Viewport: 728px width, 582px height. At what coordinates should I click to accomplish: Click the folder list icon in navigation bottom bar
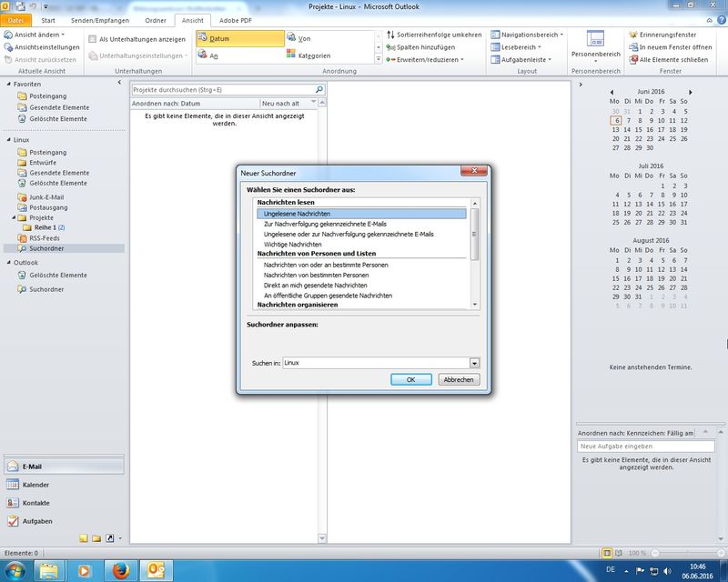pyautogui.click(x=96, y=538)
